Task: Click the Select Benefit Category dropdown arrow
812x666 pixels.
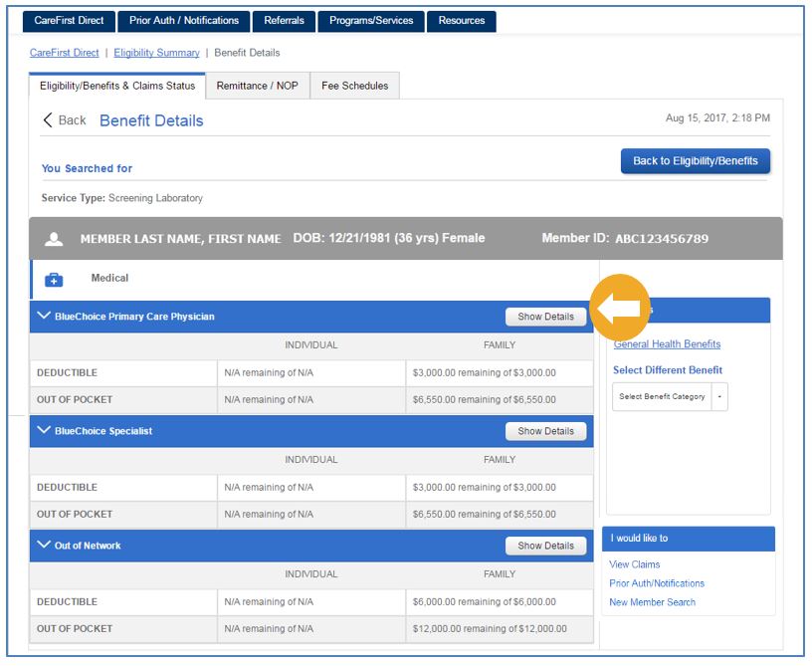Action: click(719, 396)
